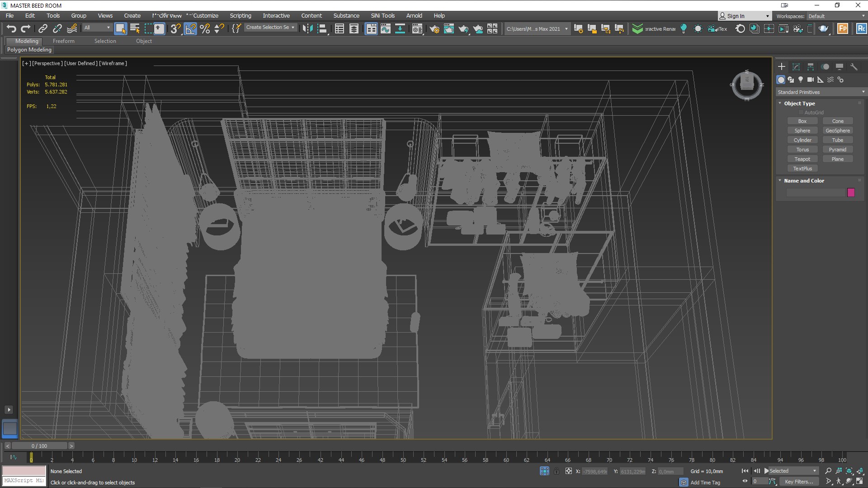Collapse the Object Type rollout
This screenshot has height=488, width=868.
pos(799,103)
